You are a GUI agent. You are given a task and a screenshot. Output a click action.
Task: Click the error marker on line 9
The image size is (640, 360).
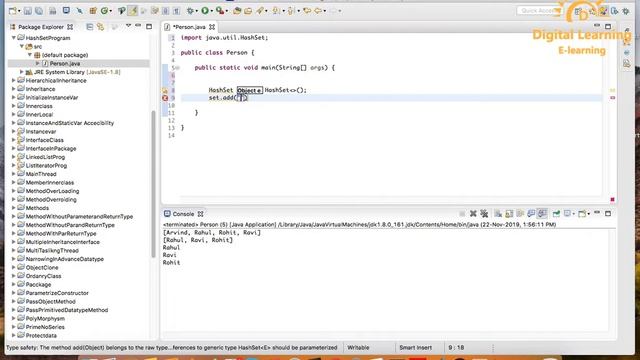tap(165, 98)
